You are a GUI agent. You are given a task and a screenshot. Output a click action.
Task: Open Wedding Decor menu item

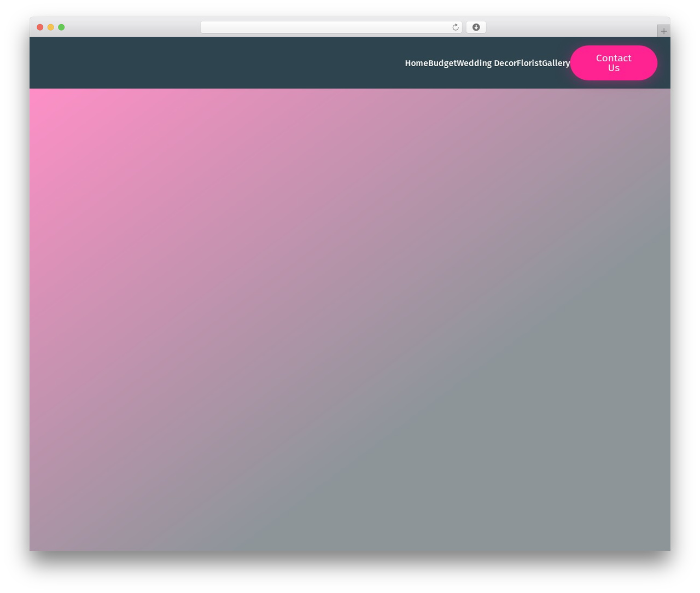pyautogui.click(x=487, y=63)
